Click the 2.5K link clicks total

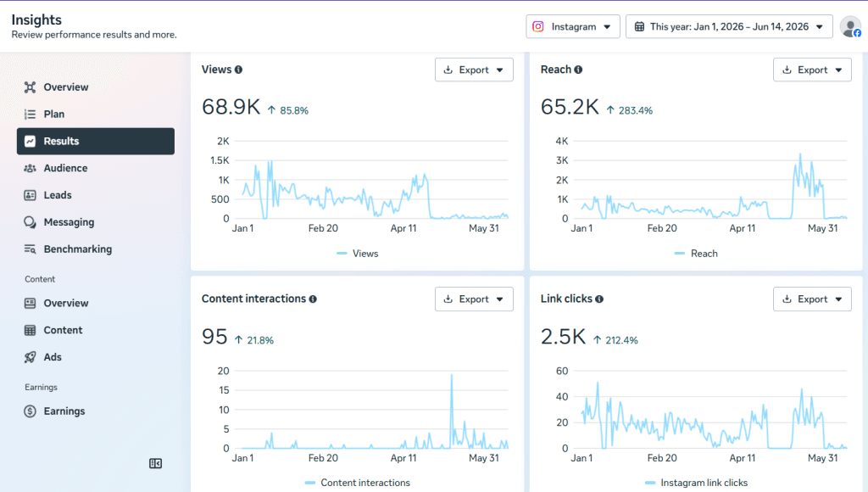(x=563, y=337)
